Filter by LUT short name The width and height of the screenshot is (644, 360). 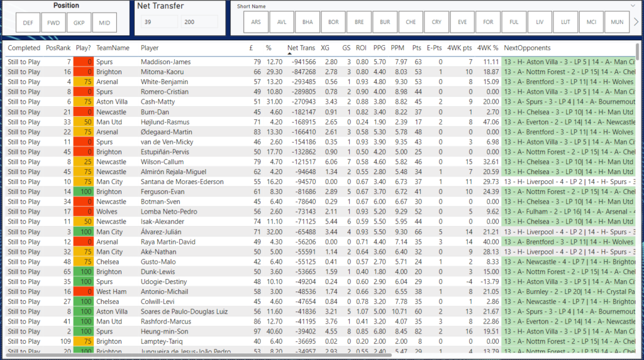tap(565, 22)
